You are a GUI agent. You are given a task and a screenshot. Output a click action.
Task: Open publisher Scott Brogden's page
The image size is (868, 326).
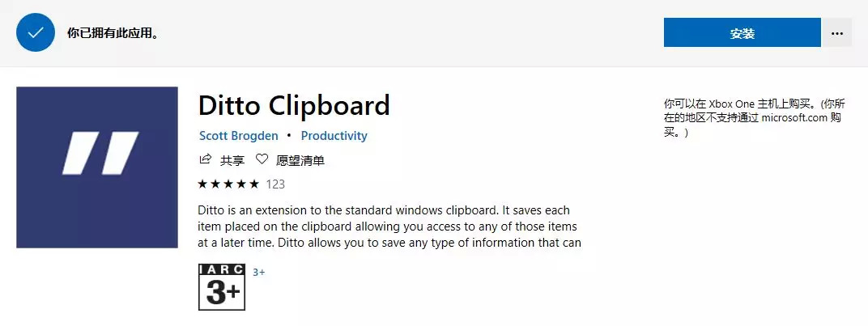(x=238, y=136)
